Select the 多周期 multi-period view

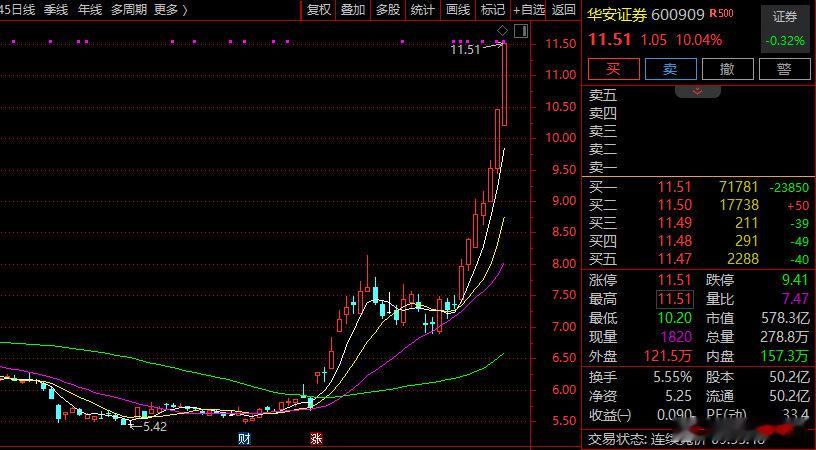[129, 9]
